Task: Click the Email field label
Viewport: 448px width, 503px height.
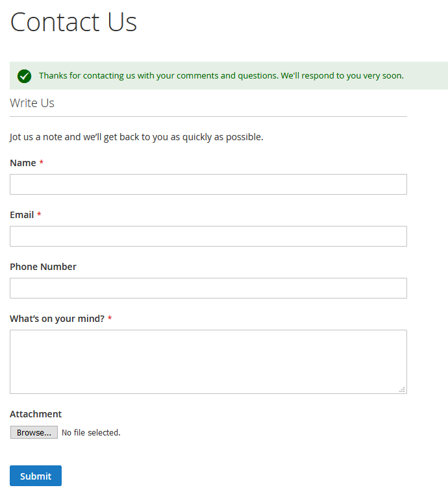Action: click(22, 215)
